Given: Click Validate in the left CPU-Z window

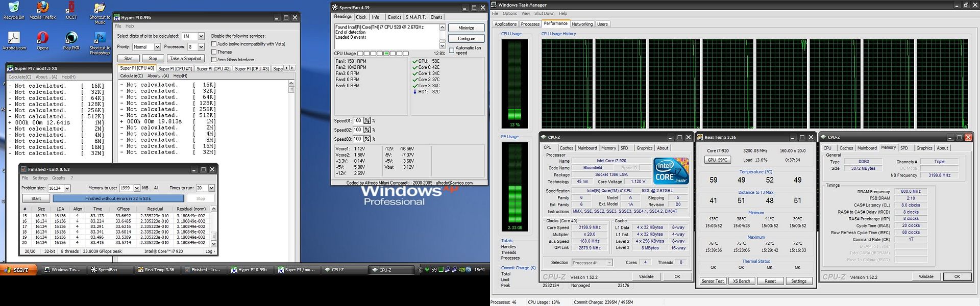Looking at the screenshot, I should [x=646, y=276].
